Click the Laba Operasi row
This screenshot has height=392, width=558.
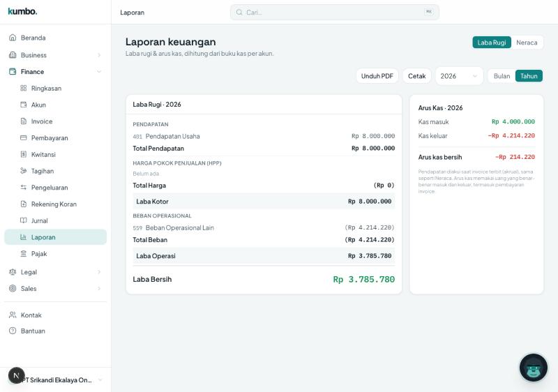(264, 256)
